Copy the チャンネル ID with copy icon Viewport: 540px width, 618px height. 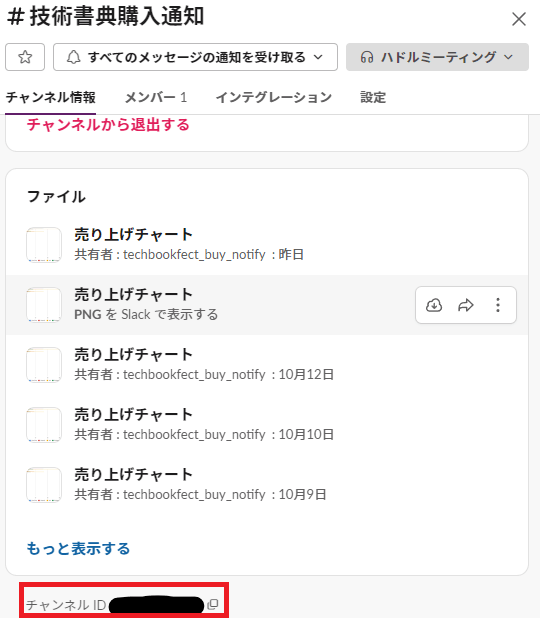pos(213,604)
